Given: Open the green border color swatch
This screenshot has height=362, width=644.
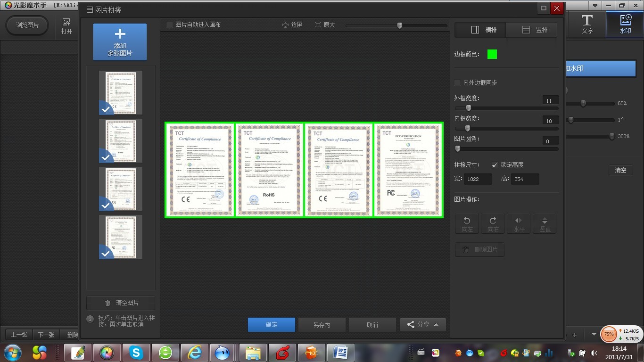Looking at the screenshot, I should pyautogui.click(x=492, y=54).
